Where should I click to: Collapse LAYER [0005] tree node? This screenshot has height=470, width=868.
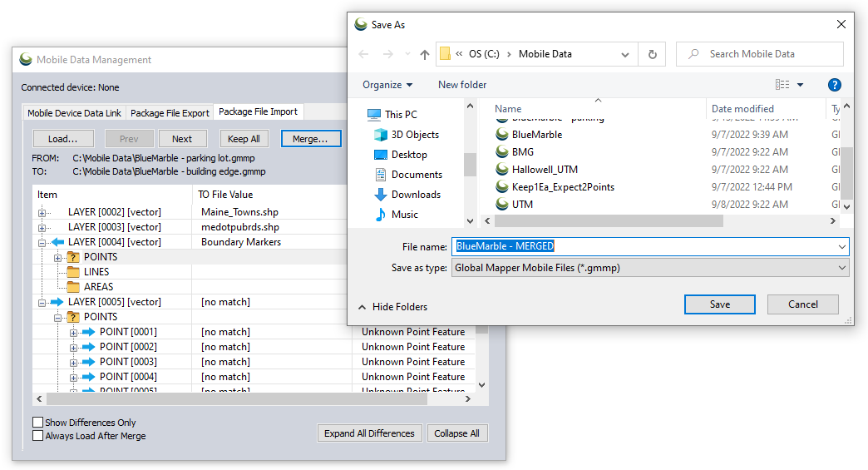click(x=42, y=302)
